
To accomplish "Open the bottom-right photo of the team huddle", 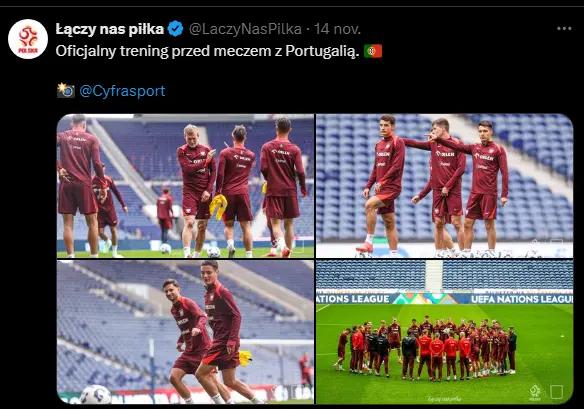I will (x=444, y=332).
